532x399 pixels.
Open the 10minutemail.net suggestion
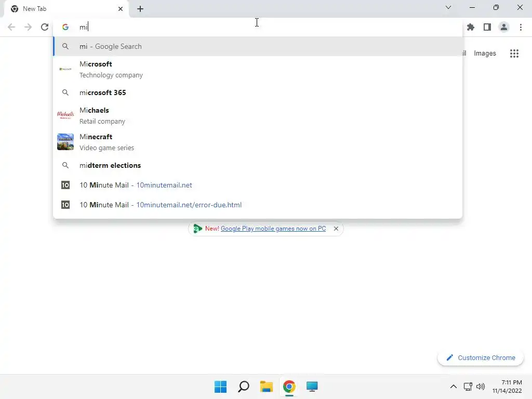[258, 185]
